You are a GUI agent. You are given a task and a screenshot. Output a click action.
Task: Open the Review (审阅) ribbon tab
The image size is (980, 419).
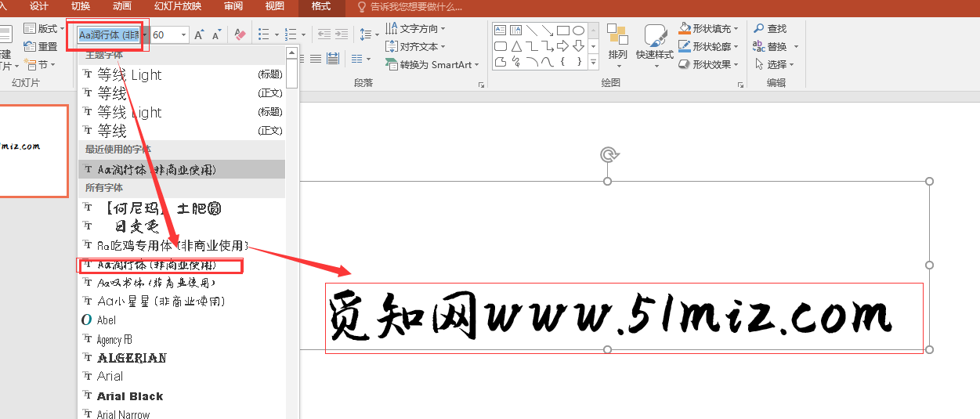233,6
